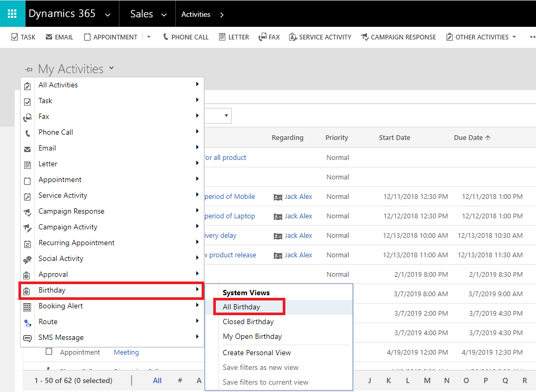
Task: Click the Task checkbox icon in command bar
Action: point(15,37)
